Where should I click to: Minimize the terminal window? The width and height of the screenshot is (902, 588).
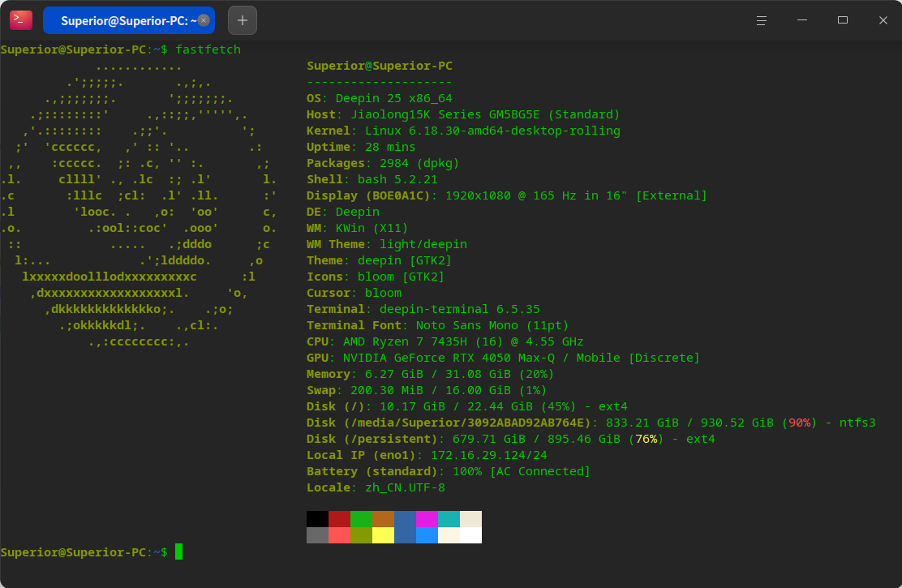(802, 20)
